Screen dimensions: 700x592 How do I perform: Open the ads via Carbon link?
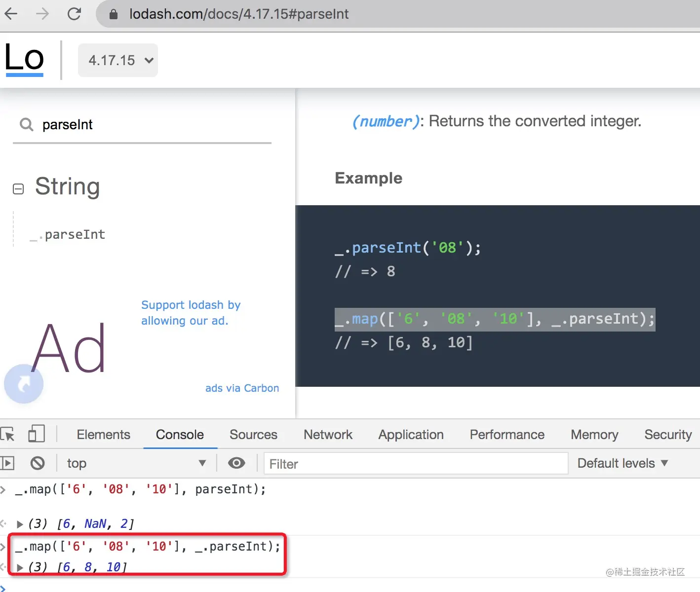pos(242,388)
